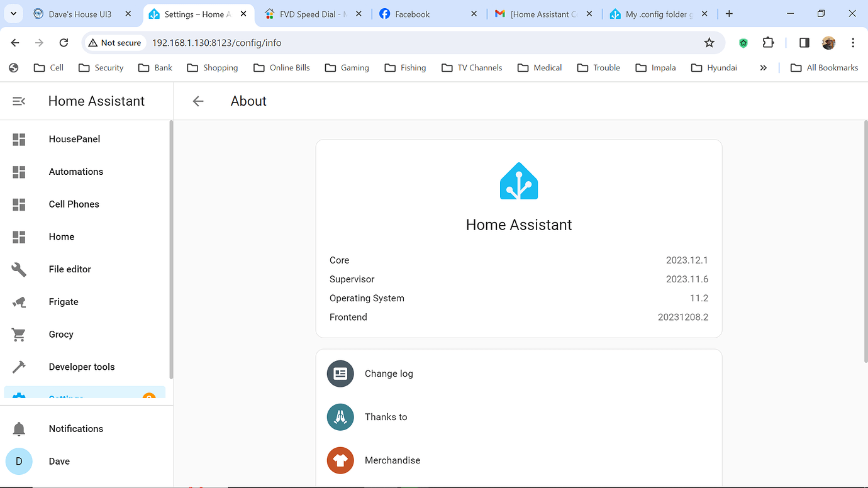This screenshot has width=868, height=488.
Task: Click the Home Assistant logo on About page
Action: pyautogui.click(x=518, y=181)
